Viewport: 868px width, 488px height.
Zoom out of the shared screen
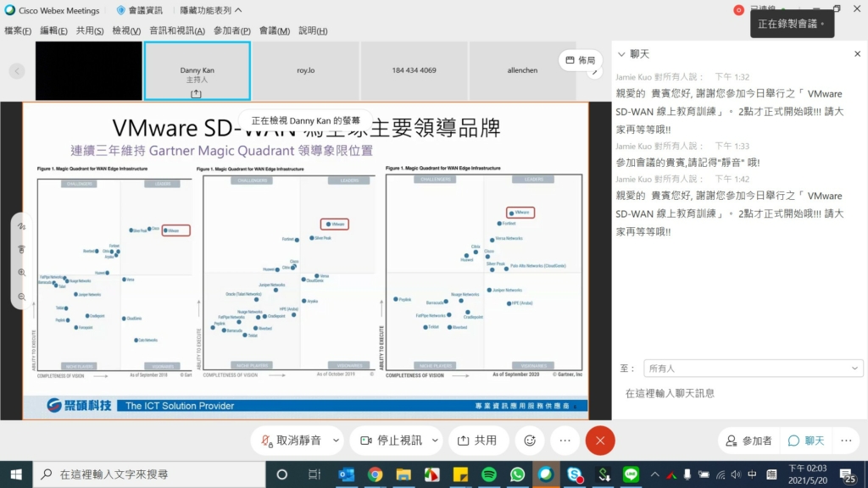point(21,297)
